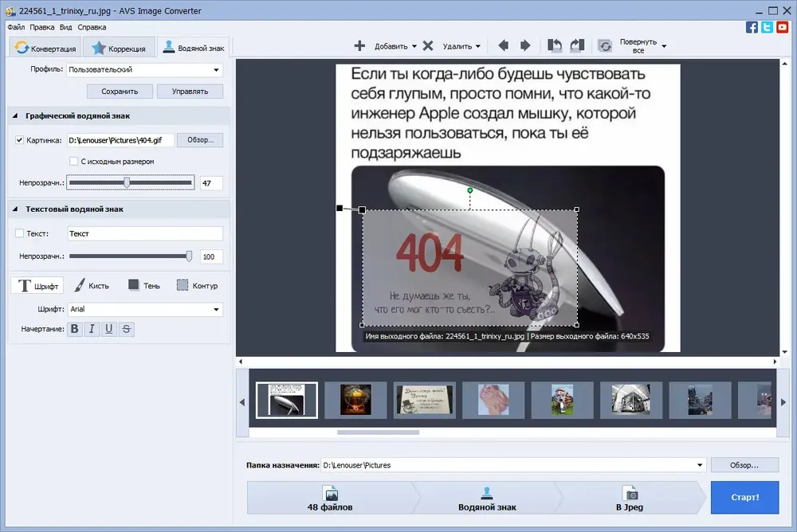The image size is (797, 532).
Task: Toggle italic text style button
Action: tap(92, 329)
